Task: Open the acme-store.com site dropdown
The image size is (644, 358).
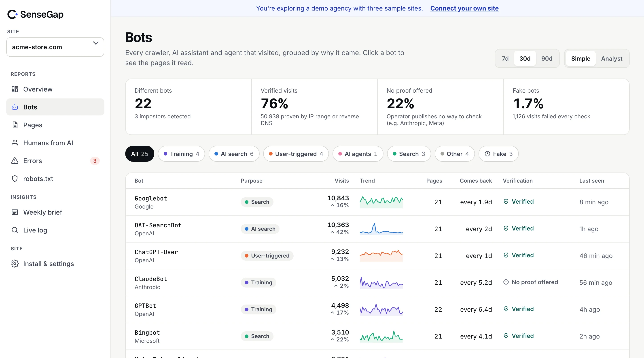Action: 55,47
